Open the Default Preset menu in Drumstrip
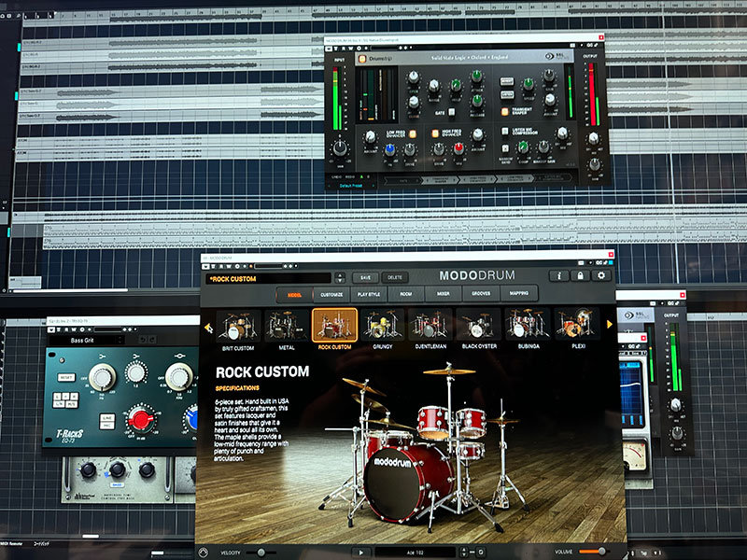747x560 pixels. click(x=351, y=185)
